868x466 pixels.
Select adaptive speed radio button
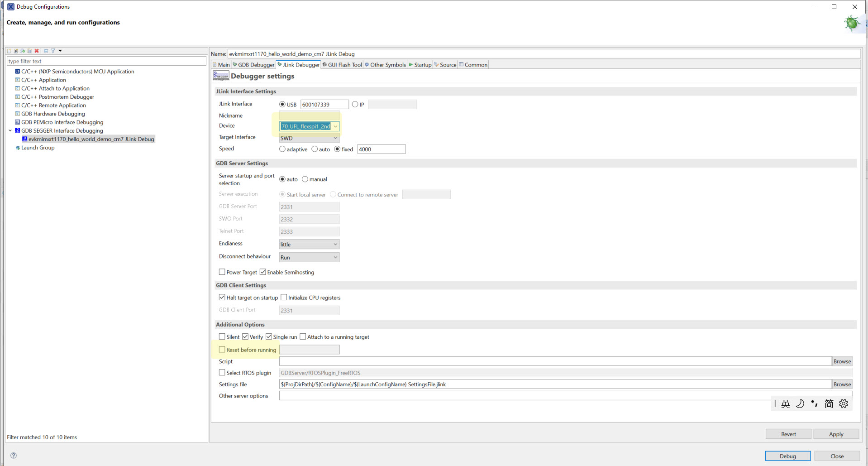282,149
